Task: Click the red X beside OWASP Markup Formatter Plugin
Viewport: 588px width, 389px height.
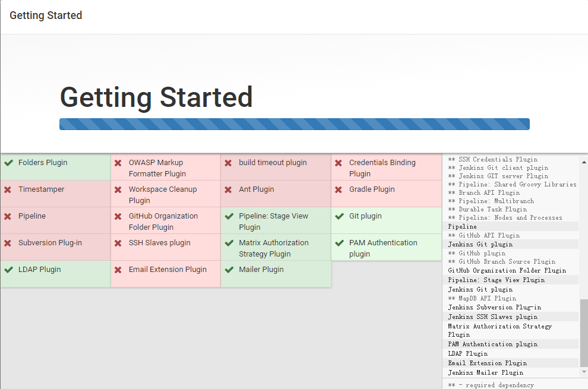Action: 118,163
